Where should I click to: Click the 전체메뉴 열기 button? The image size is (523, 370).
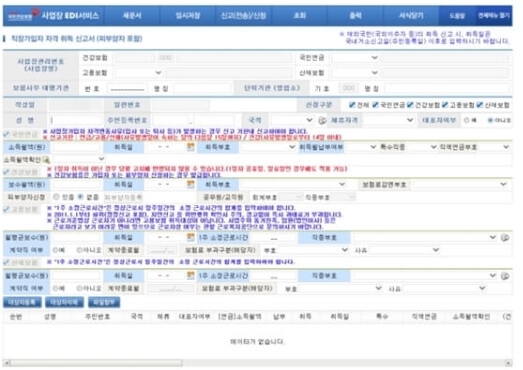click(494, 15)
